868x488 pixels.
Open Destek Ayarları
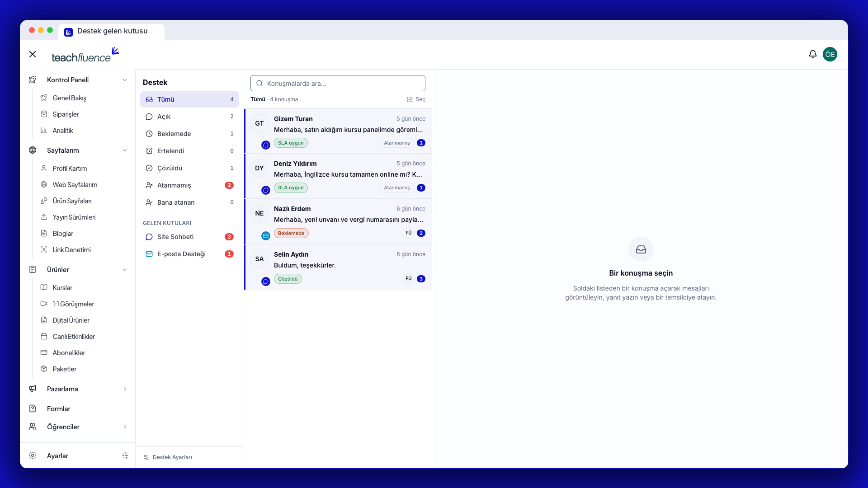(x=168, y=457)
